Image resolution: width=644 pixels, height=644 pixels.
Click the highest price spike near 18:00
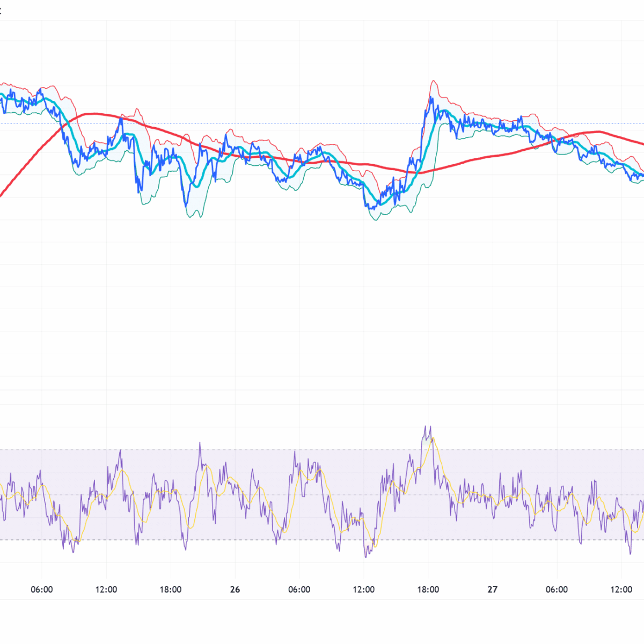431,98
